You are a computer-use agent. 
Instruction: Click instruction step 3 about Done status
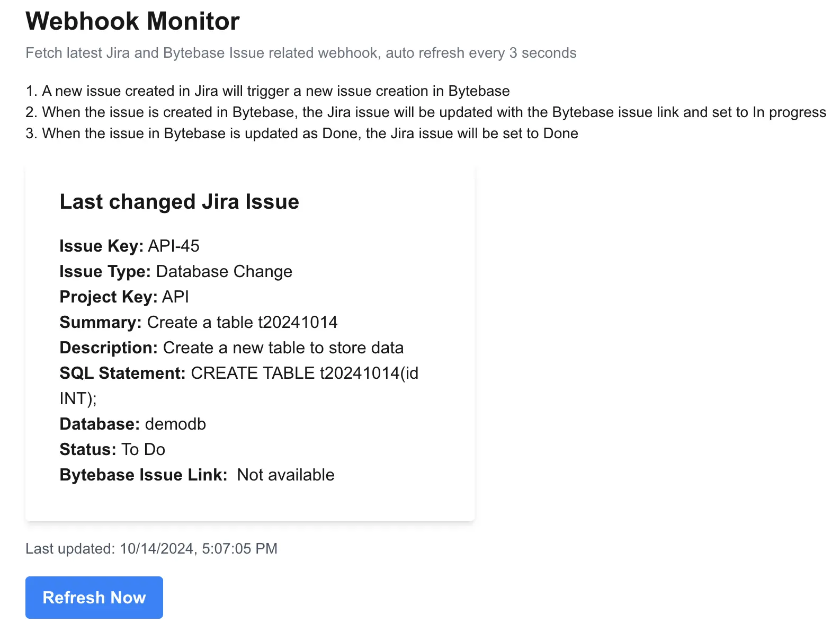click(302, 133)
